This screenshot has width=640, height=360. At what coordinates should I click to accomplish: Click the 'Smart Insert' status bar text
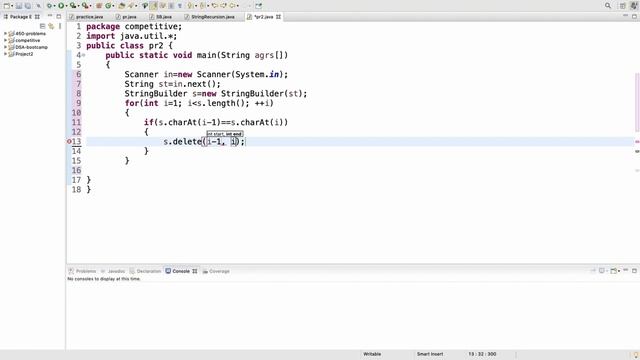coord(430,354)
